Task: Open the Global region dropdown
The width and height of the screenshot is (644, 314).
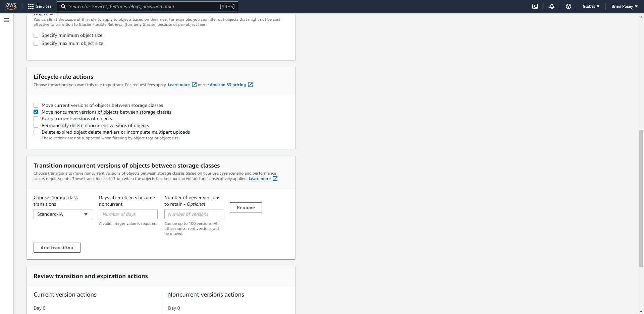Action: click(x=591, y=6)
